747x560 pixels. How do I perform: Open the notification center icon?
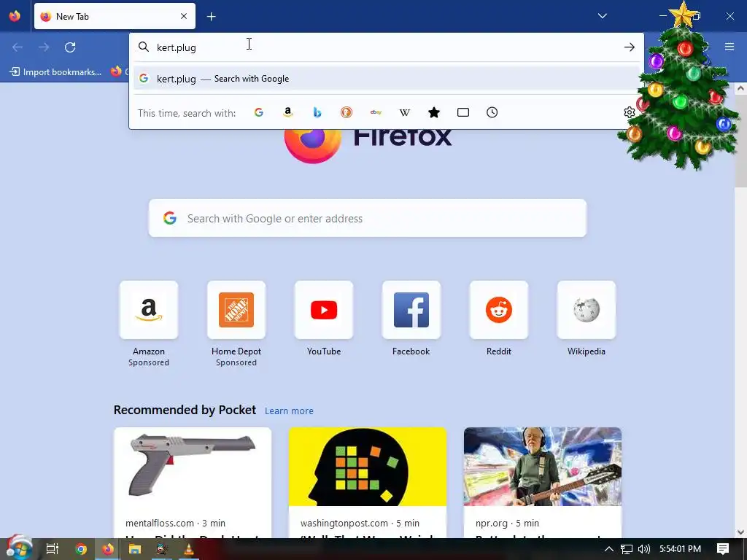click(723, 549)
